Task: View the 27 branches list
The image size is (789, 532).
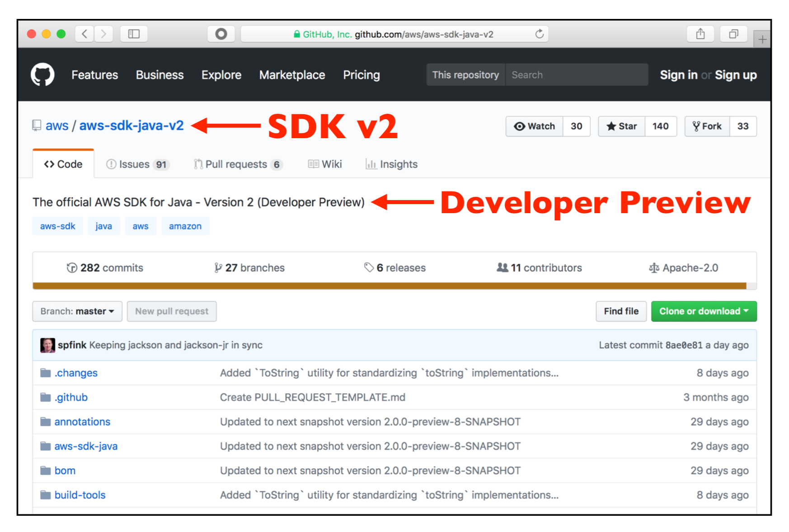Action: [x=249, y=268]
